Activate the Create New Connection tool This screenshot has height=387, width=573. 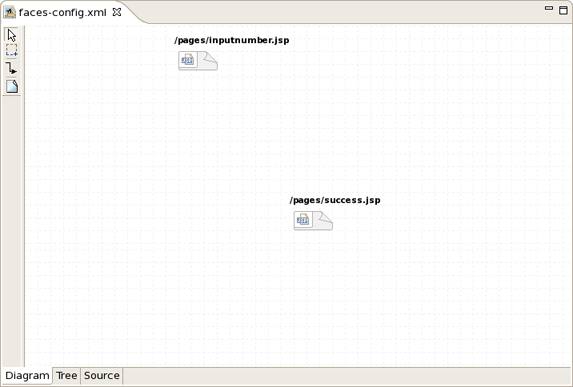pos(12,68)
